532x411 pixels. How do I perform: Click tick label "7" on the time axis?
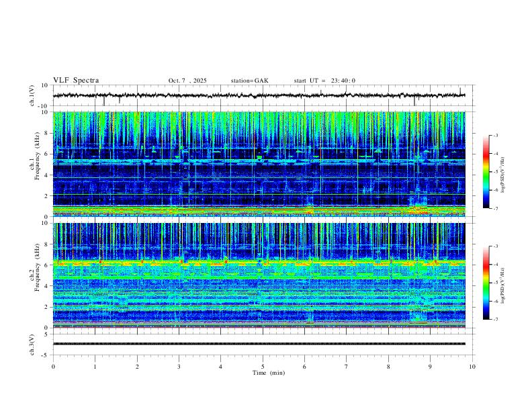(x=347, y=367)
